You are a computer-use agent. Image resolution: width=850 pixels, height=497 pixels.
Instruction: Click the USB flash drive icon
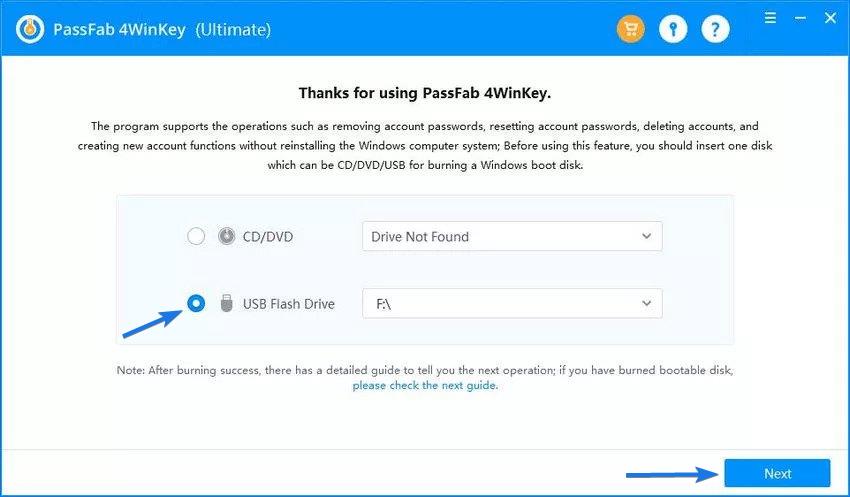point(226,304)
